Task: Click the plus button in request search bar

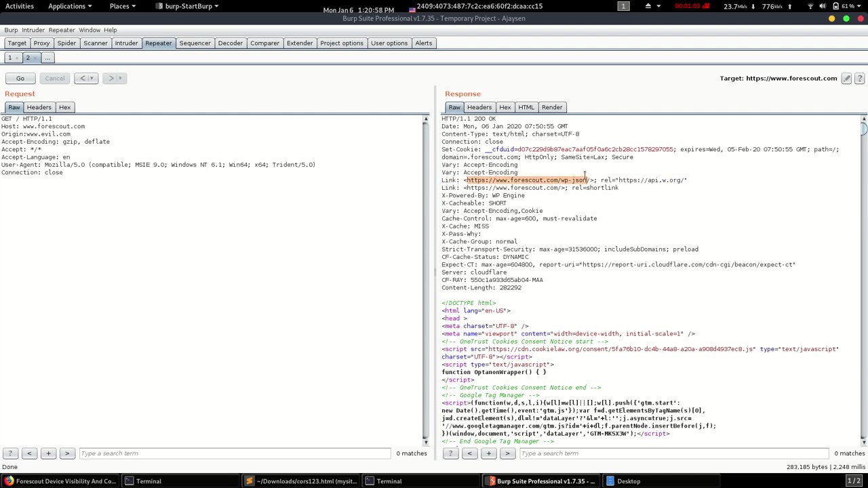Action: tap(48, 453)
